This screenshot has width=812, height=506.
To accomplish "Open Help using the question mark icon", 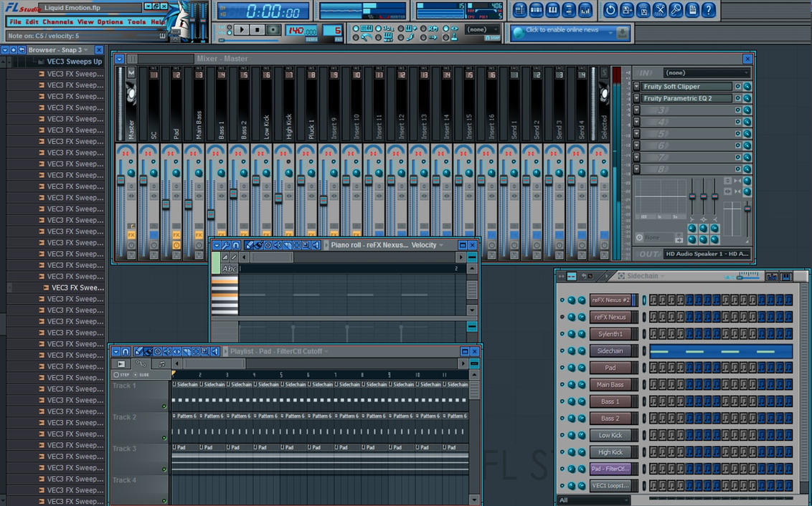I will click(x=709, y=10).
